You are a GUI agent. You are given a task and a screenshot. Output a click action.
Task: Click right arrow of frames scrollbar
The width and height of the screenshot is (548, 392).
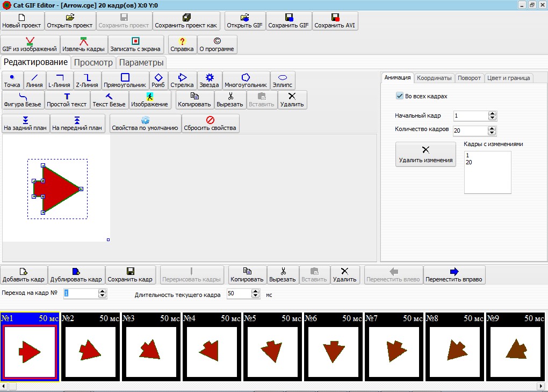541,386
